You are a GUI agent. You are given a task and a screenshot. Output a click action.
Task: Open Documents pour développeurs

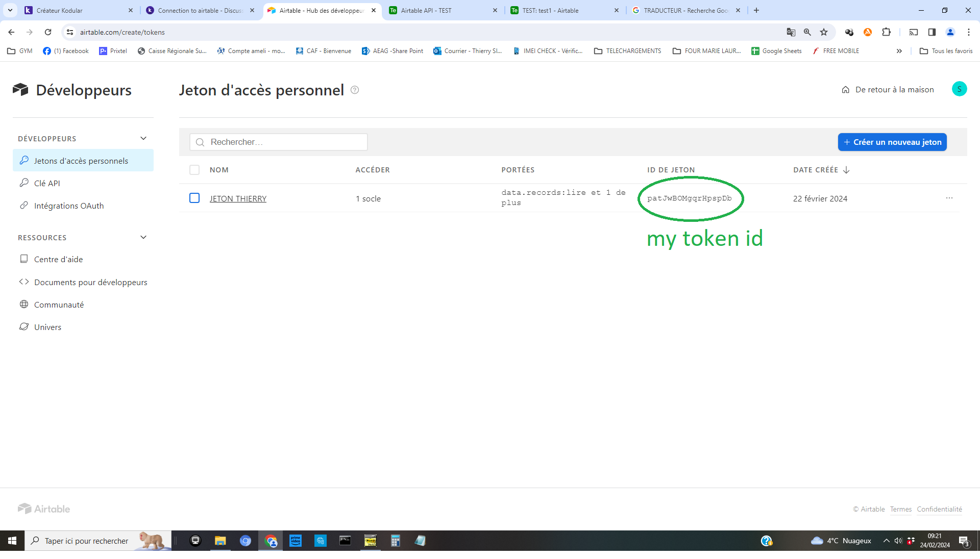90,282
